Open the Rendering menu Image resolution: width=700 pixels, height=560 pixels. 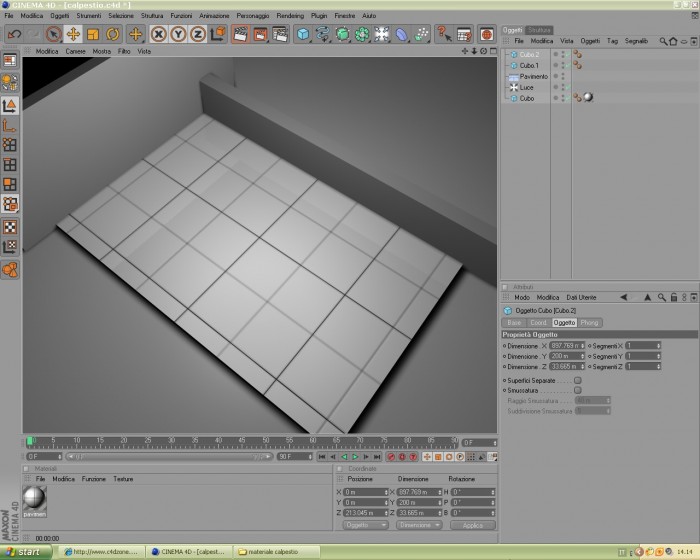(x=290, y=16)
